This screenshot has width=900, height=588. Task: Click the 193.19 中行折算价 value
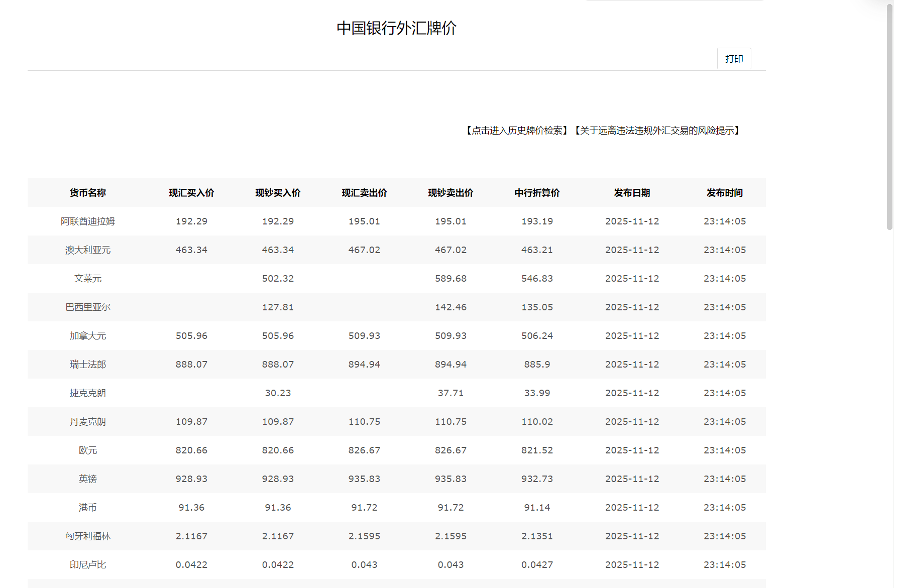point(537,221)
